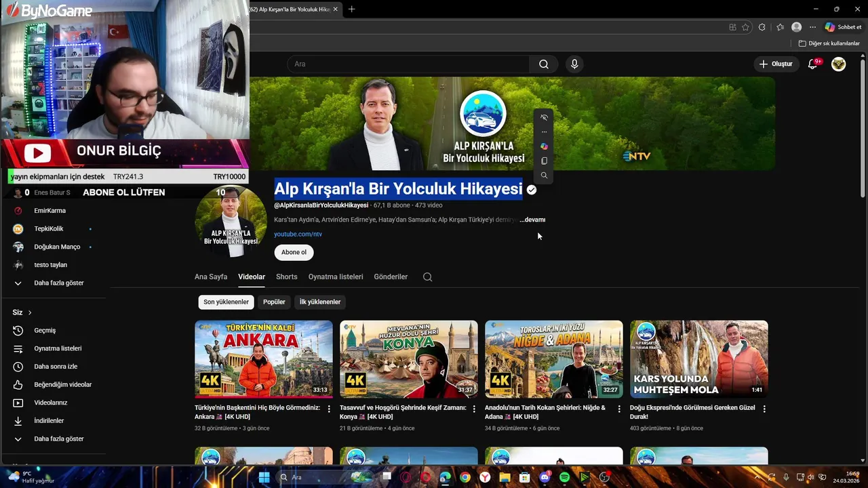Switch to Ana Sayfa tab
This screenshot has width=868, height=488.
coord(211,277)
